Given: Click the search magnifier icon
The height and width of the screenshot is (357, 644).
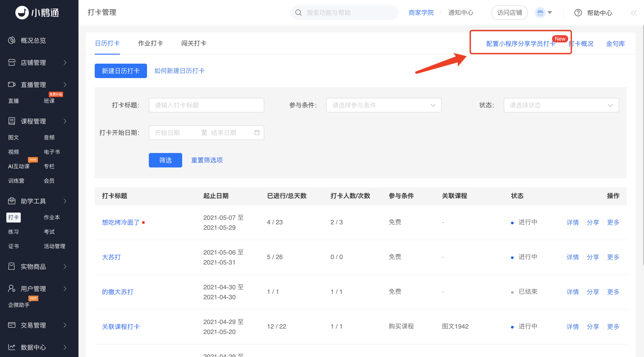Looking at the screenshot, I should [298, 12].
